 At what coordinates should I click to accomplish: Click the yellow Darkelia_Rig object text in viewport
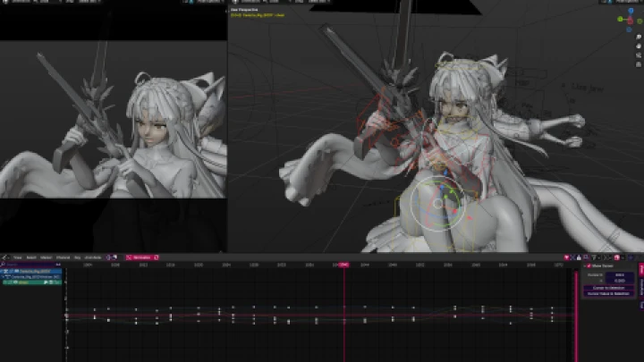[258, 15]
